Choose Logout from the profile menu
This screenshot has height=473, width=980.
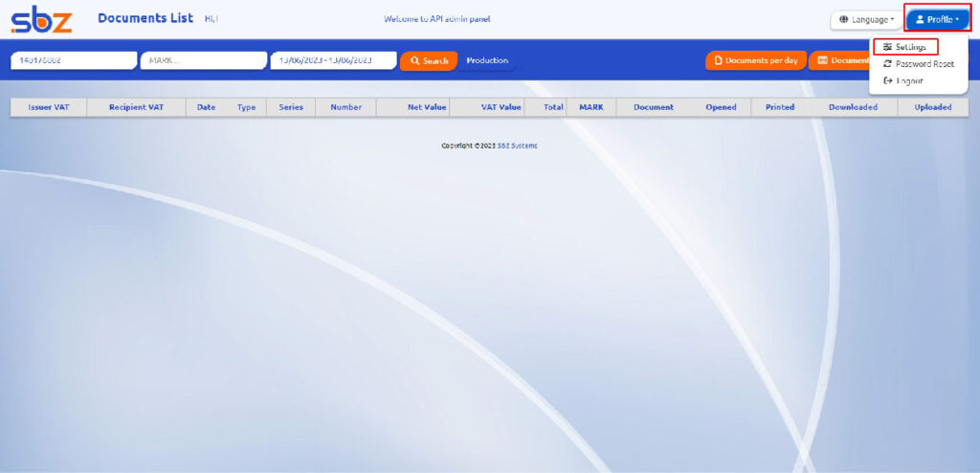909,80
